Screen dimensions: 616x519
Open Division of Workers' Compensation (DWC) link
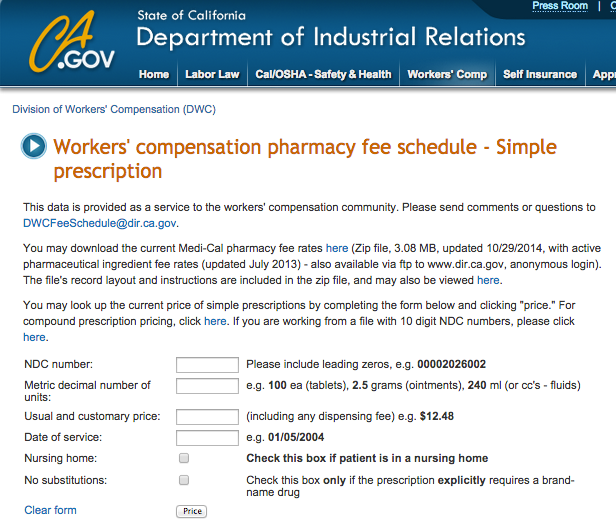[114, 109]
